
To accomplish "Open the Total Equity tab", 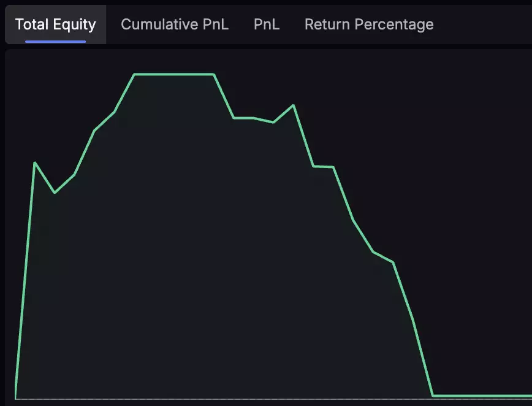I will pos(55,25).
